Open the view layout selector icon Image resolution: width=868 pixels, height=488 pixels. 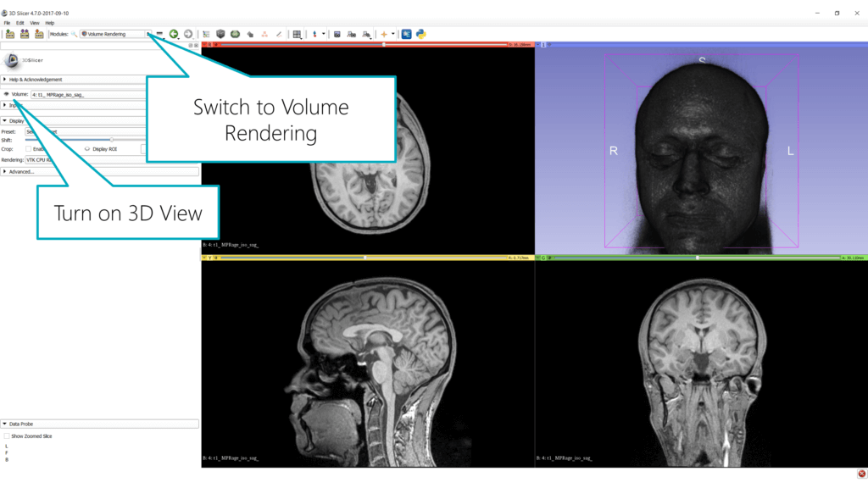[297, 34]
